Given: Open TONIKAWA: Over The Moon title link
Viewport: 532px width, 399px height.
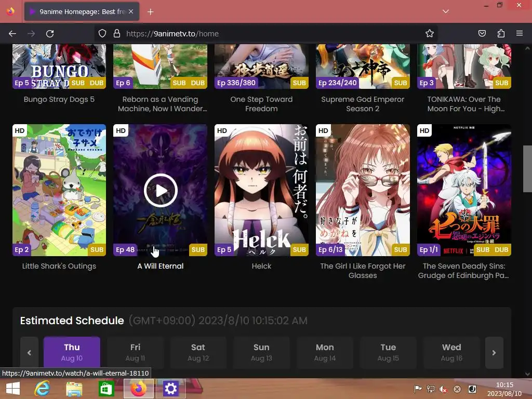Looking at the screenshot, I should [x=465, y=104].
